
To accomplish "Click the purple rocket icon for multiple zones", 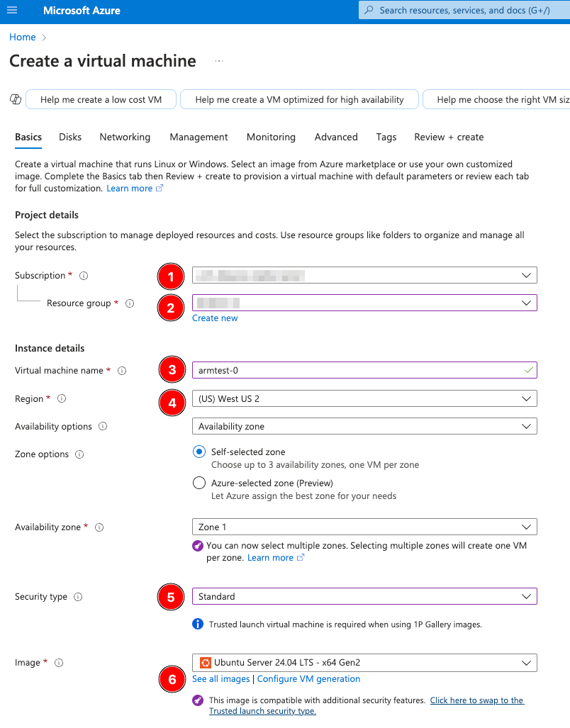I will [x=198, y=546].
